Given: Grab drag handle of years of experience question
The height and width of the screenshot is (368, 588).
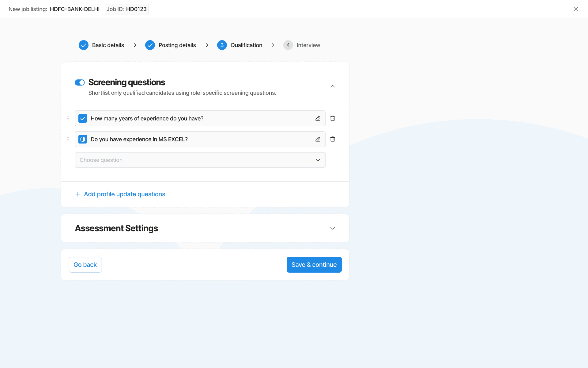Looking at the screenshot, I should [68, 118].
